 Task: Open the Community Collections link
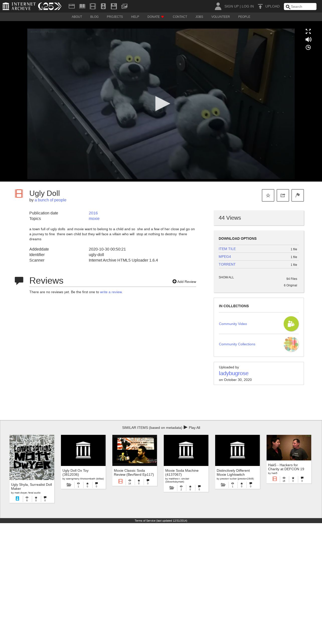(237, 344)
